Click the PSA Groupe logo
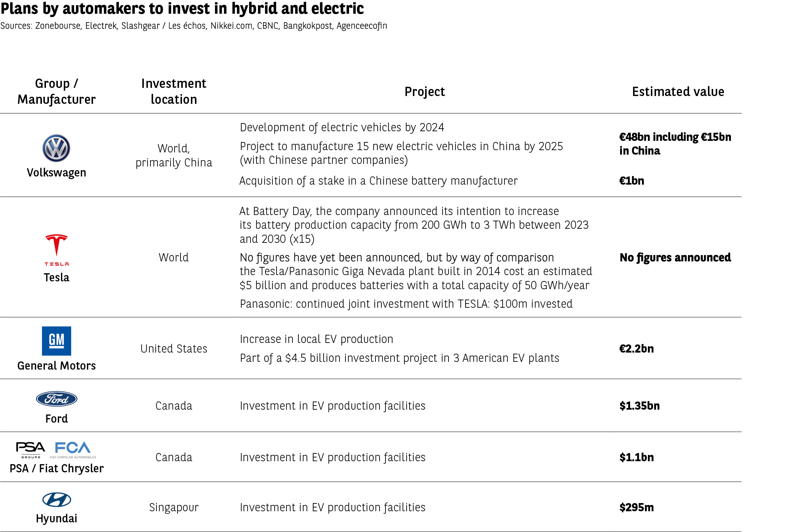This screenshot has width=788, height=532. click(x=30, y=449)
